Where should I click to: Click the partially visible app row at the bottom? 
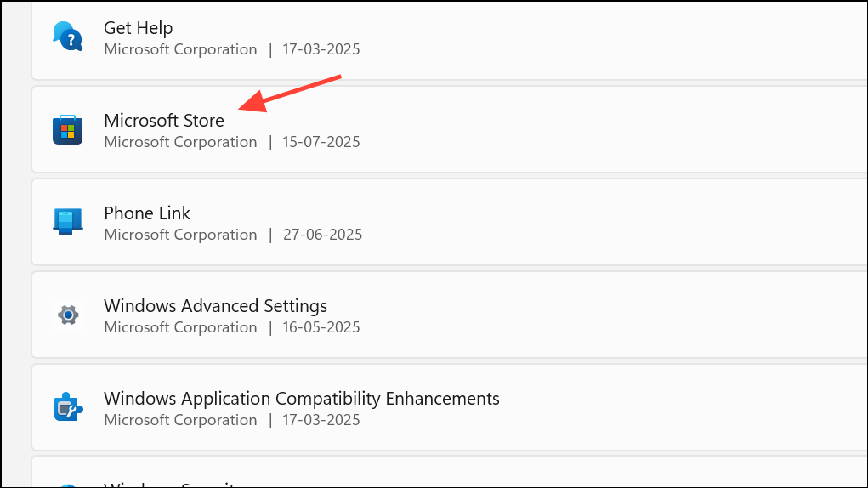tap(450, 472)
